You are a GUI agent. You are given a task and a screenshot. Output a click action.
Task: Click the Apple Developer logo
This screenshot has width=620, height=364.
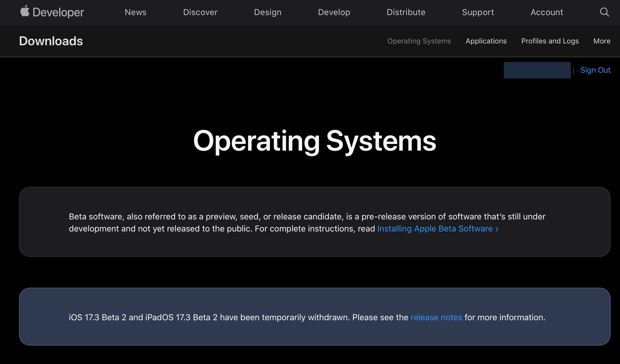[52, 12]
